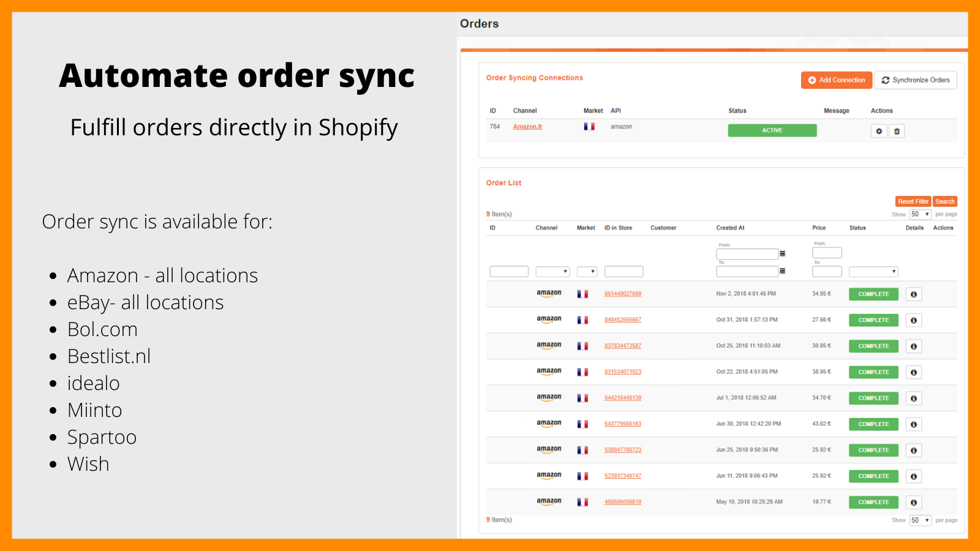Change per-page count above the order list
980x551 pixels.
coord(920,214)
